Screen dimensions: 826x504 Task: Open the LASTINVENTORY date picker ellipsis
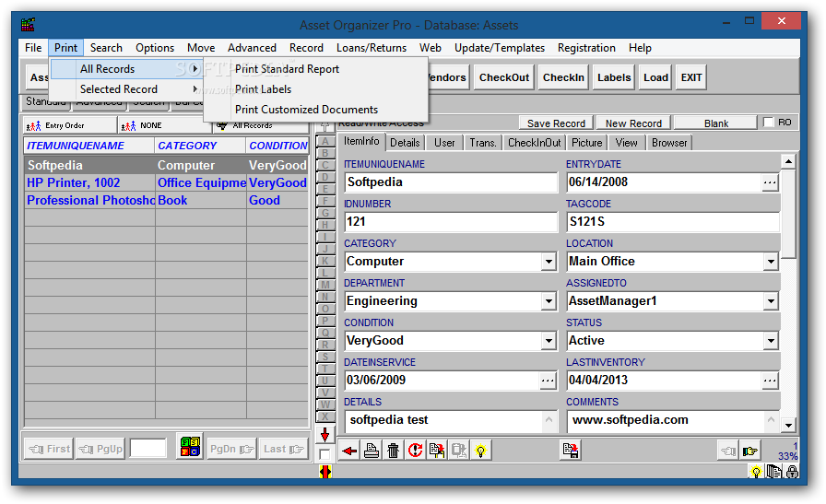pos(770,381)
